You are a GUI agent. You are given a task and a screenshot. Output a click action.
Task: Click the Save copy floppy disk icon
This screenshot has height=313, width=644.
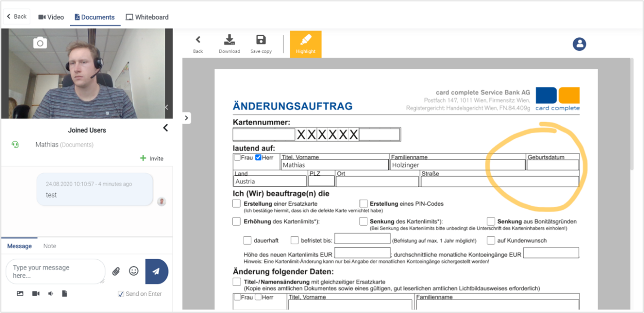point(261,40)
